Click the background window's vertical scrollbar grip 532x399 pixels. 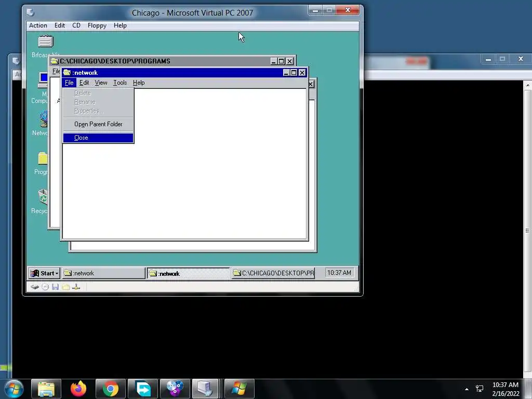point(528,231)
